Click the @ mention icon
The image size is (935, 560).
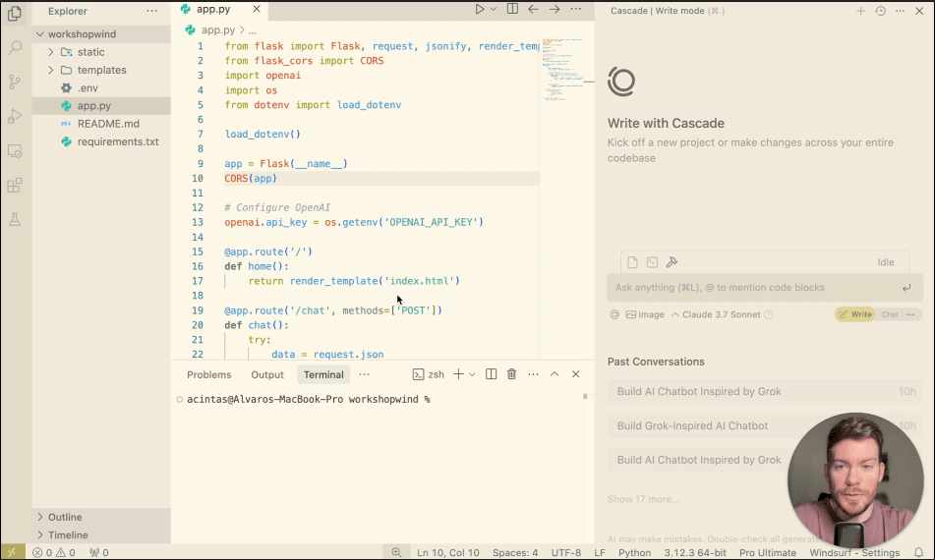614,314
